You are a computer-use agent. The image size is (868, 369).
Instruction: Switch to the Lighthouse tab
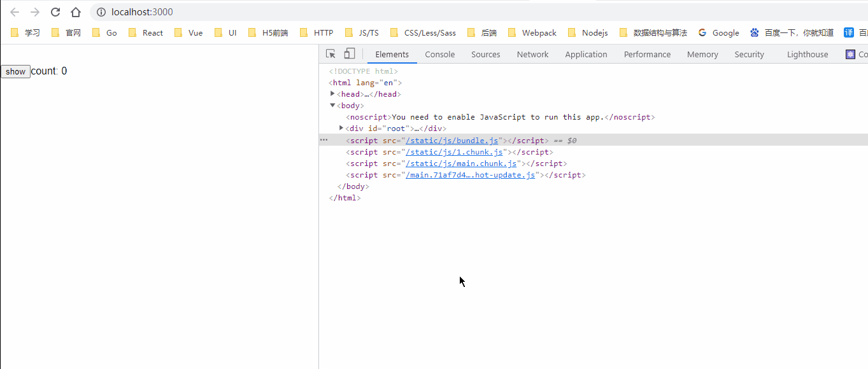(808, 54)
